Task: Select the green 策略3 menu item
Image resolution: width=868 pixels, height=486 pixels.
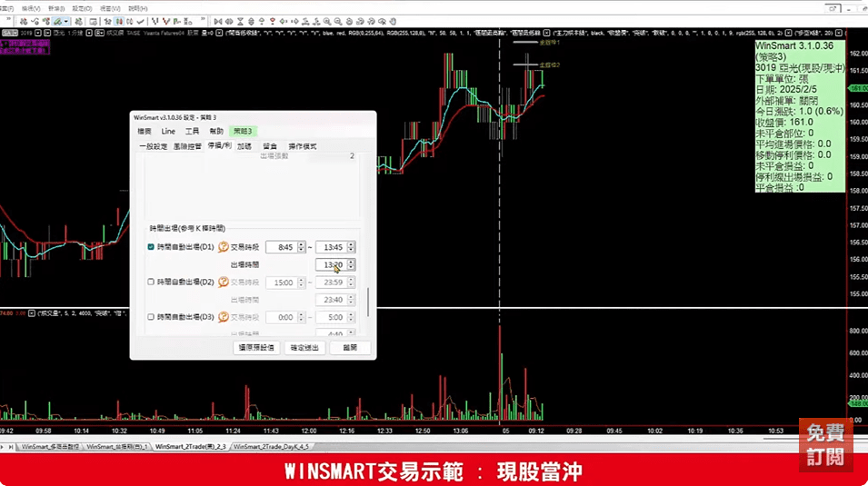Action: 243,131
